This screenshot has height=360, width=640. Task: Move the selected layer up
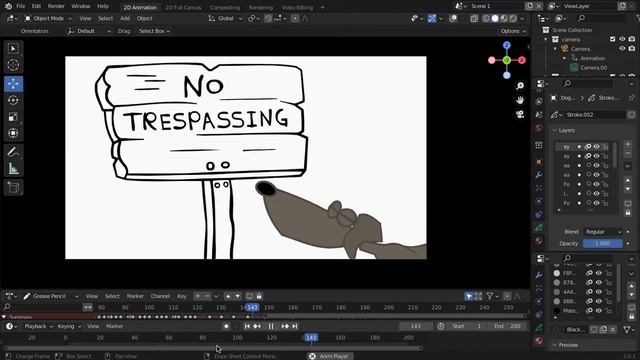pos(628,180)
